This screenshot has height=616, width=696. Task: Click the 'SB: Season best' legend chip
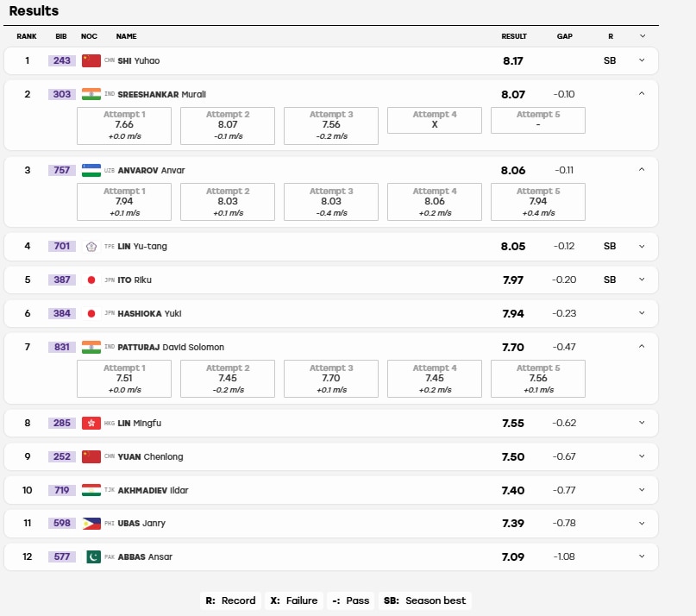(x=425, y=600)
